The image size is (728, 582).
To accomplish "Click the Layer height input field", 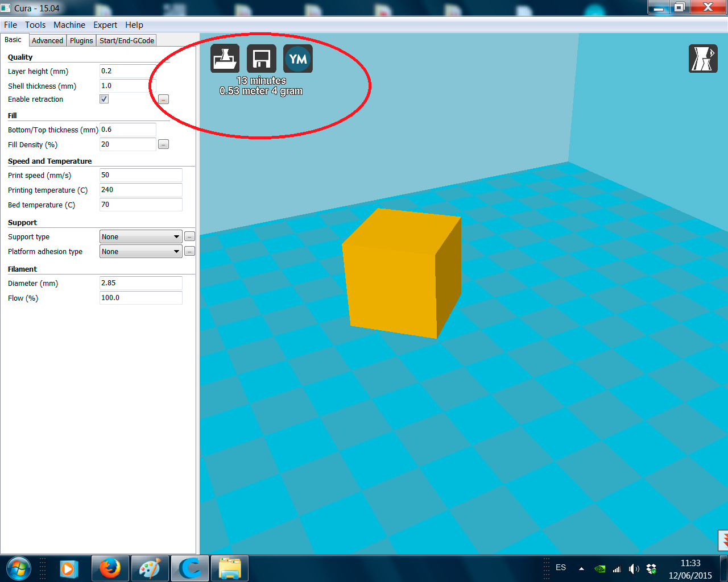I will pos(127,71).
